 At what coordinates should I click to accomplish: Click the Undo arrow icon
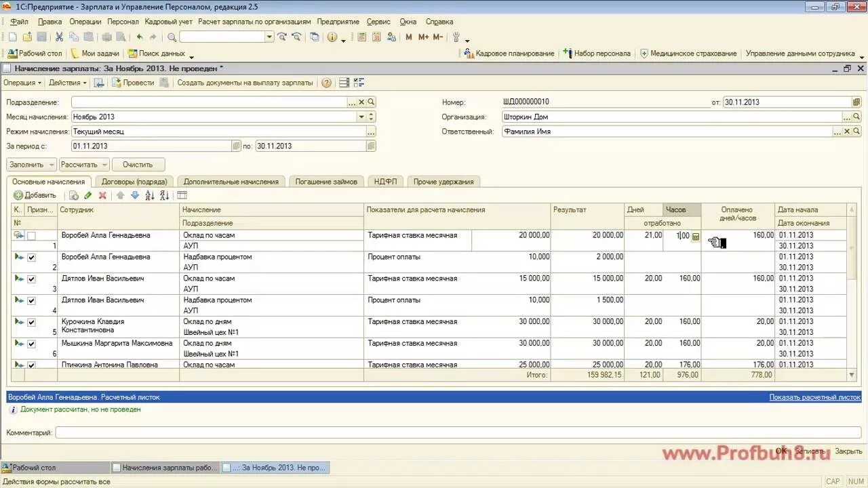tap(140, 37)
